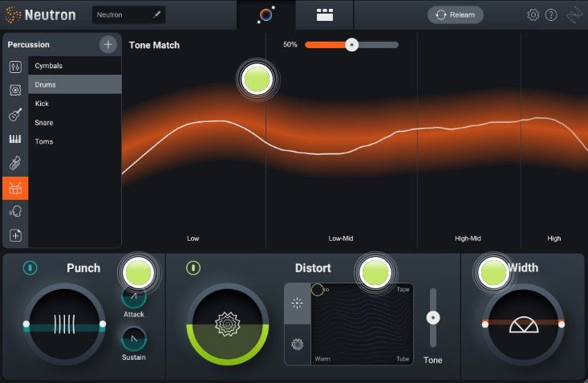Open the help question mark icon
588x383 pixels.
click(x=551, y=15)
